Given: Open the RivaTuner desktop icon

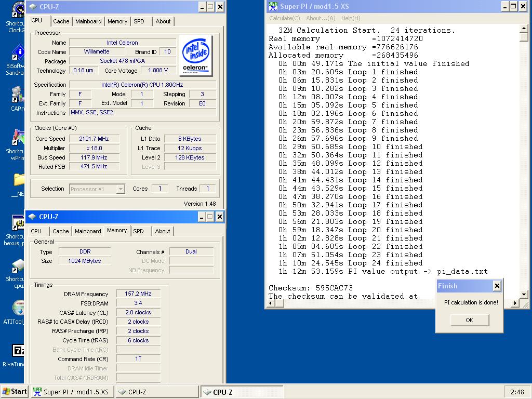Looking at the screenshot, I should (x=18, y=351).
